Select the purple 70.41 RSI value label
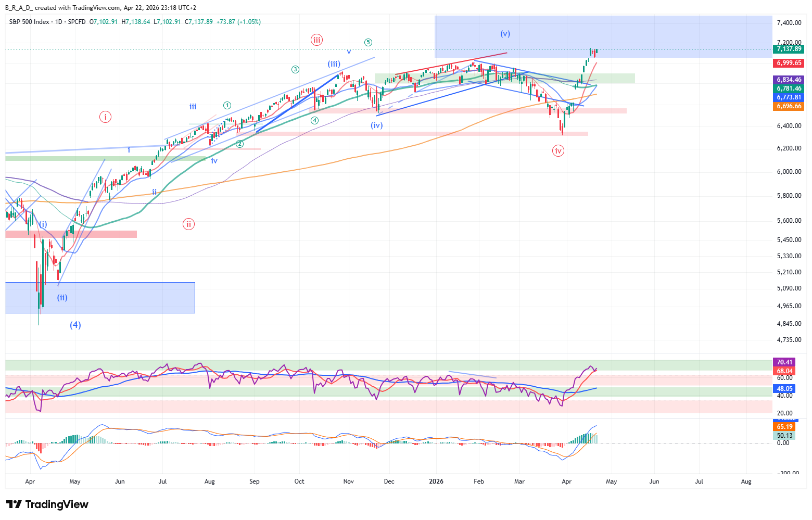Image resolution: width=812 pixels, height=520 pixels. (x=784, y=362)
